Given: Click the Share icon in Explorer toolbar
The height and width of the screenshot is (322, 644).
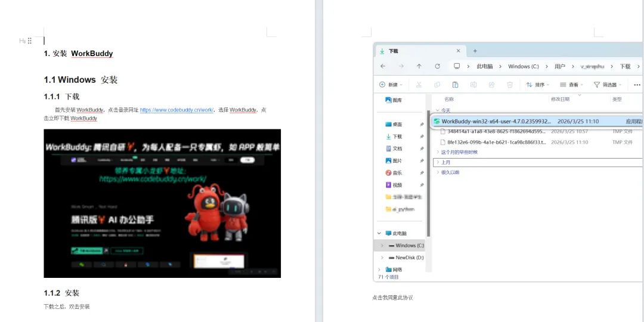Looking at the screenshot, I should [x=491, y=85].
